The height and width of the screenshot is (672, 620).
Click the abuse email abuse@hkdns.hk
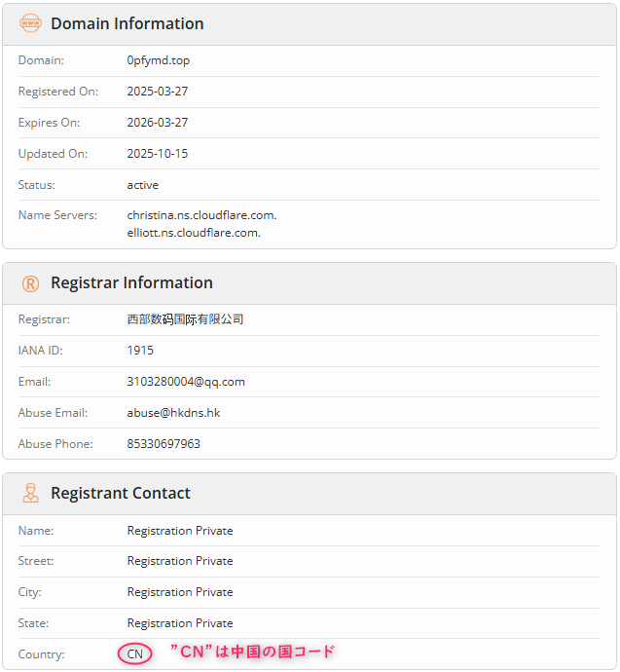click(x=173, y=413)
